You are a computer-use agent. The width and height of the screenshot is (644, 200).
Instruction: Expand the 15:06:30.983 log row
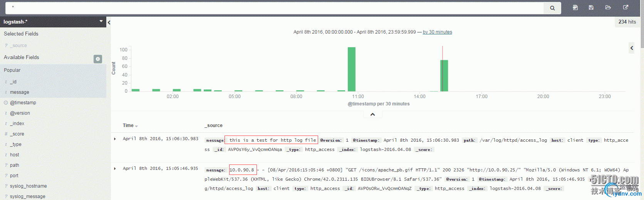(x=115, y=139)
